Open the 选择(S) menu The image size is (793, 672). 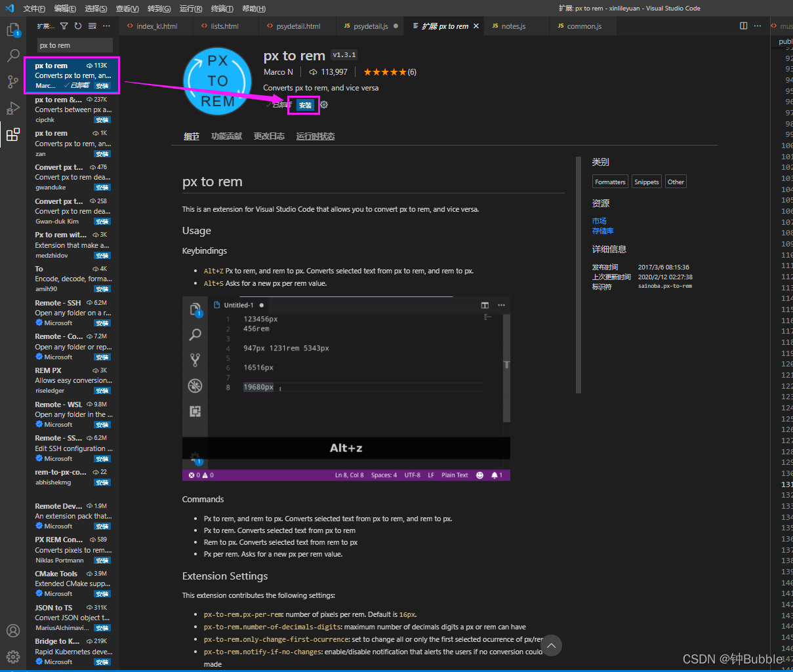(x=96, y=9)
